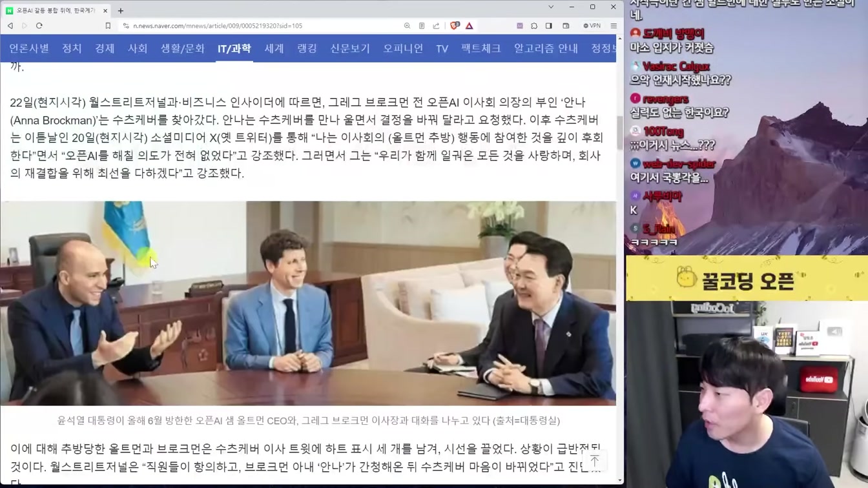
Task: Expand the tab search chevron in title bar
Action: click(x=551, y=7)
